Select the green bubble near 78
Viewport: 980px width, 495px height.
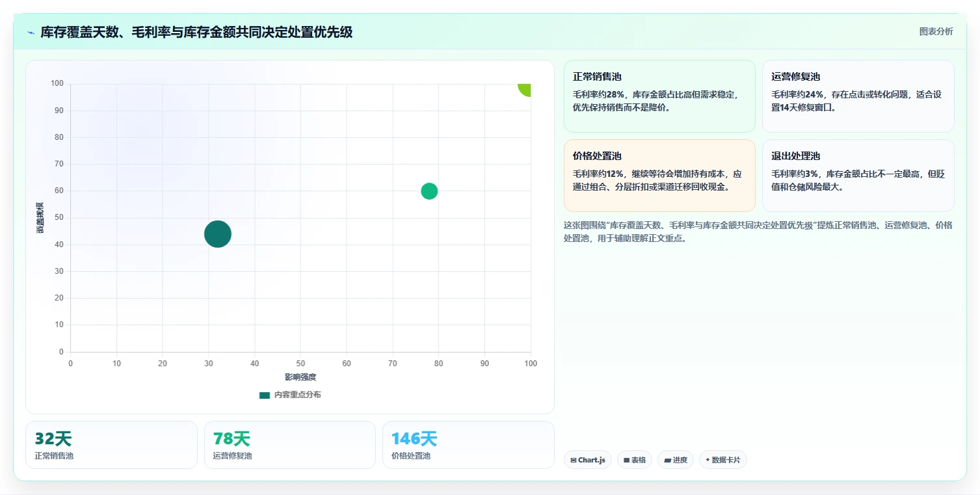(x=429, y=191)
